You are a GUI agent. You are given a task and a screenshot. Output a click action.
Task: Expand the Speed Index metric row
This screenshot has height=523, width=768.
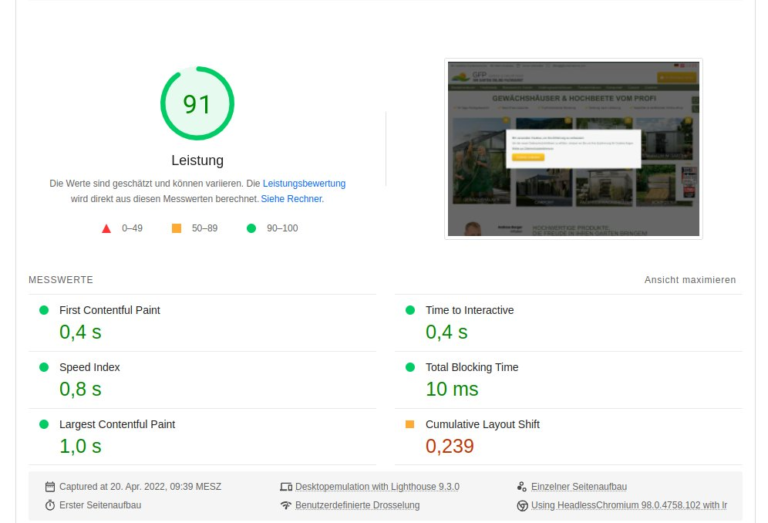pyautogui.click(x=89, y=367)
